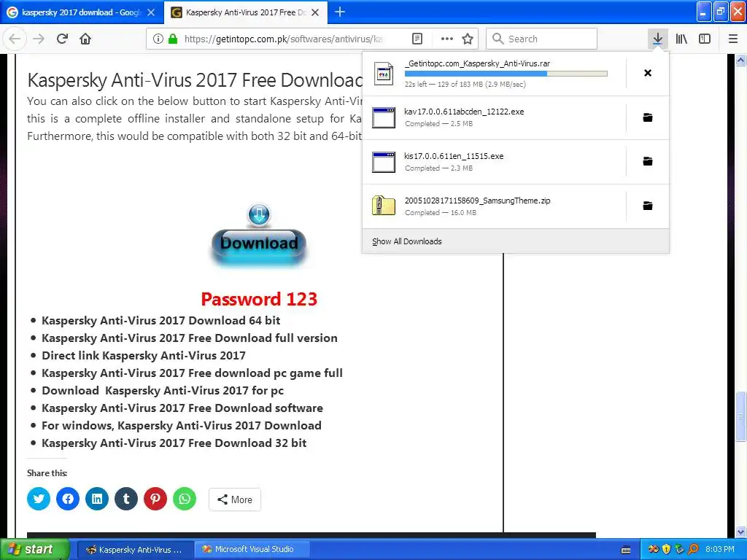Click the vertical scrollbar up arrow
The image size is (747, 560).
pyautogui.click(x=741, y=60)
